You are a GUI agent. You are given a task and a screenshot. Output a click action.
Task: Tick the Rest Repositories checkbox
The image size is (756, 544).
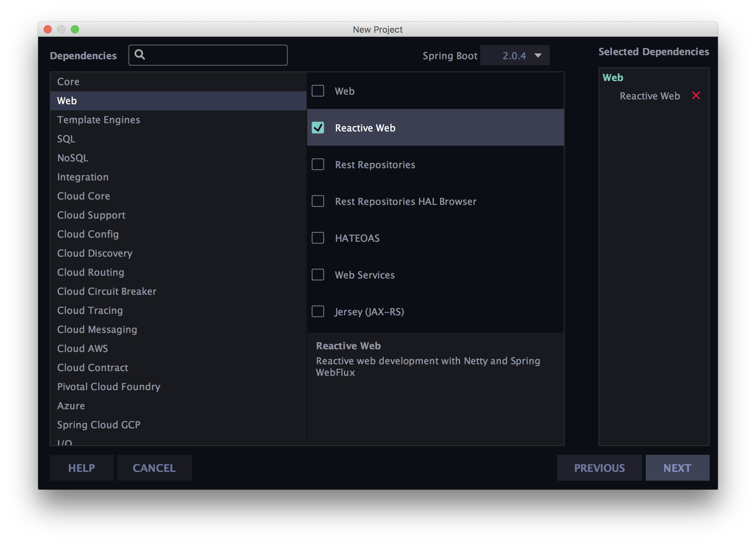(x=318, y=164)
